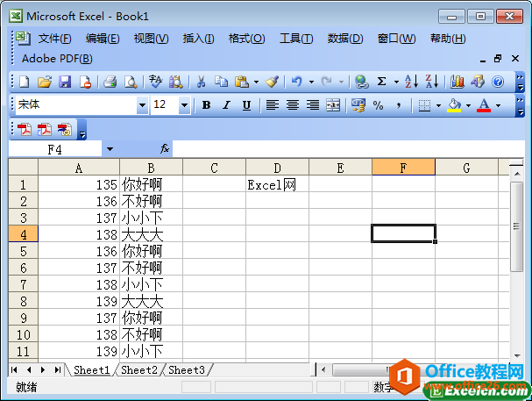Switch to the Sheet2 tab
The width and height of the screenshot is (532, 401).
tap(139, 369)
